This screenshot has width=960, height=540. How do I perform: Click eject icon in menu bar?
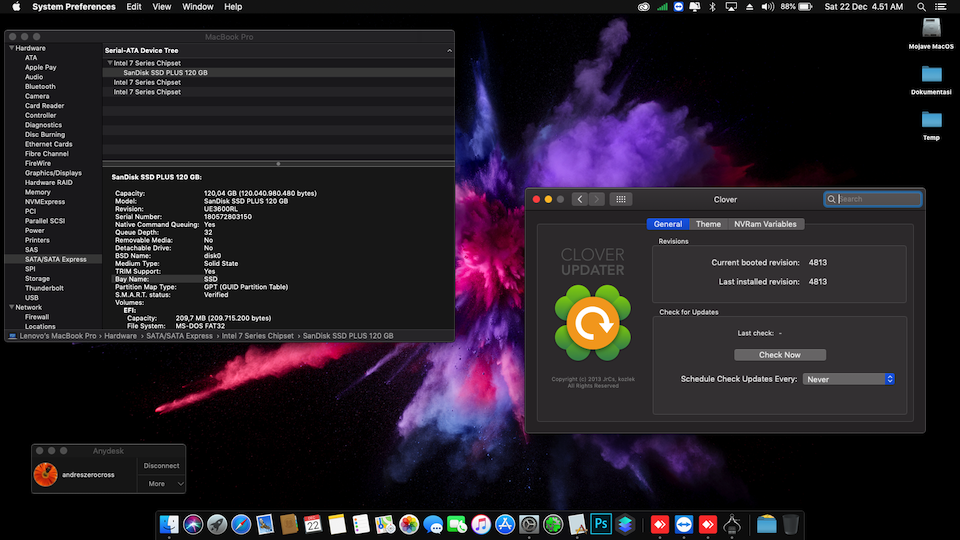pos(749,7)
